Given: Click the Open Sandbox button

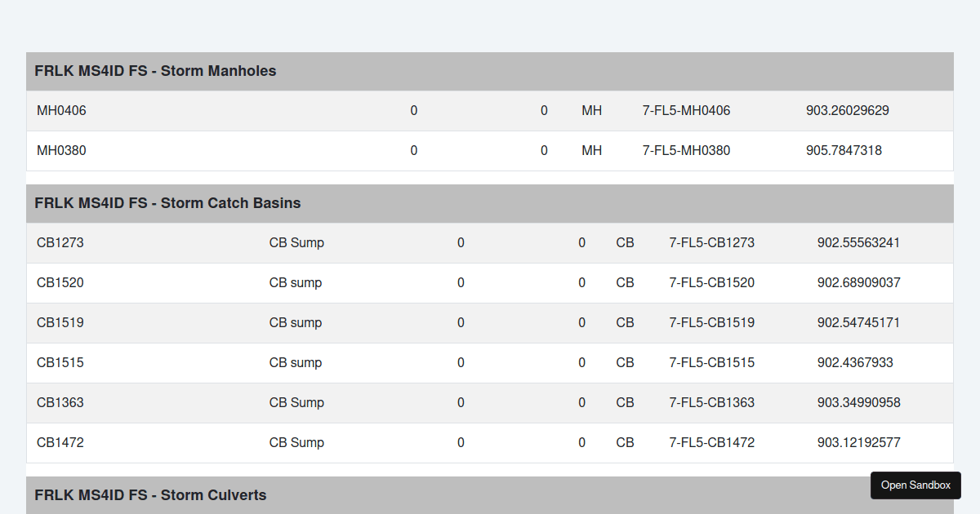Looking at the screenshot, I should [x=915, y=485].
